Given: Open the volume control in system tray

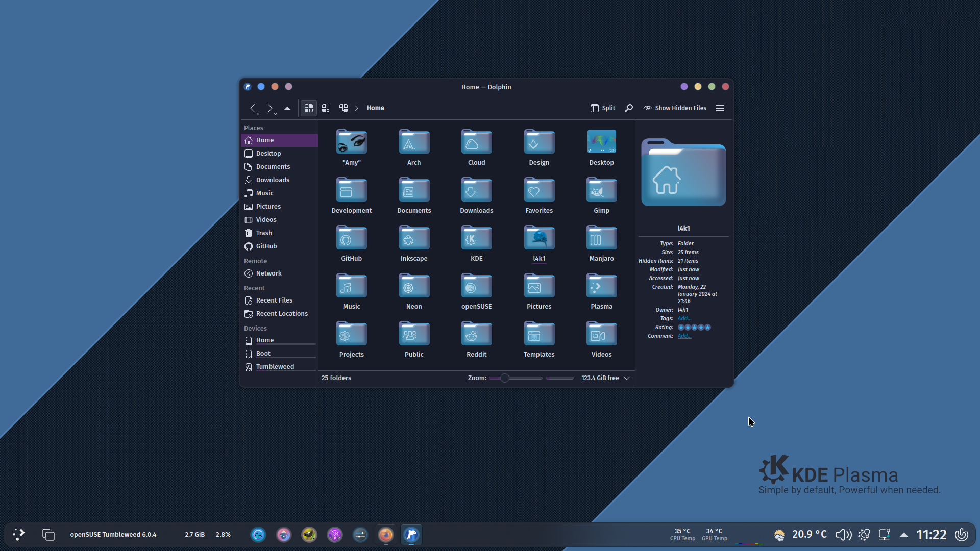Looking at the screenshot, I should click(843, 535).
